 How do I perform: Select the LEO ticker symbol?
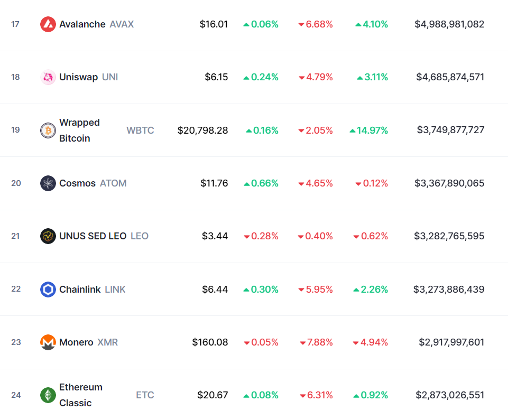(140, 236)
